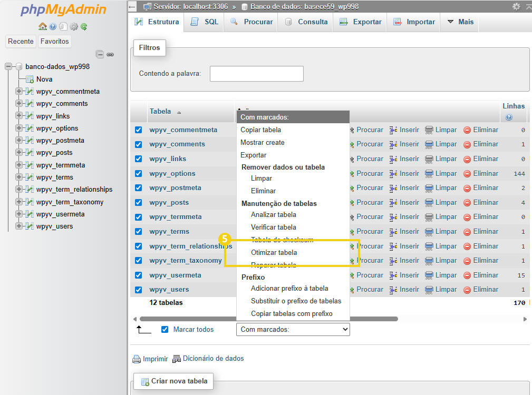532x395 pixels.
Task: Uncheck the wpyv_options row checkbox
Action: 138,173
